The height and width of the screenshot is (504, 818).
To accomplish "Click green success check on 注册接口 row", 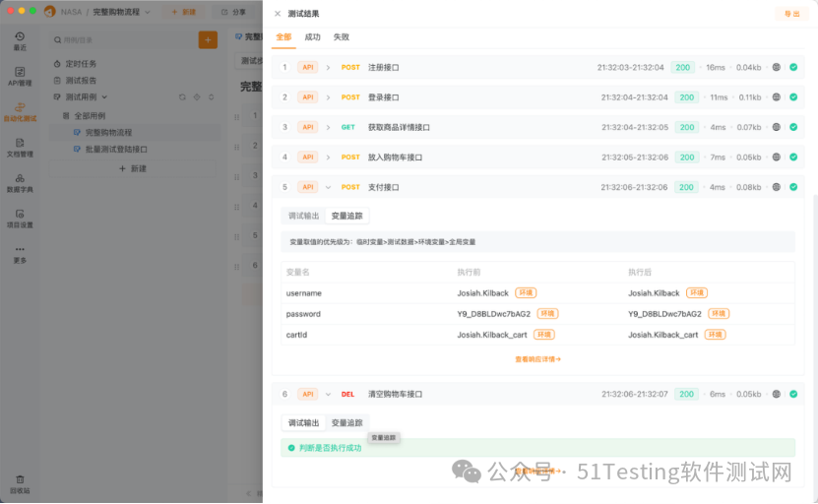I will point(793,67).
